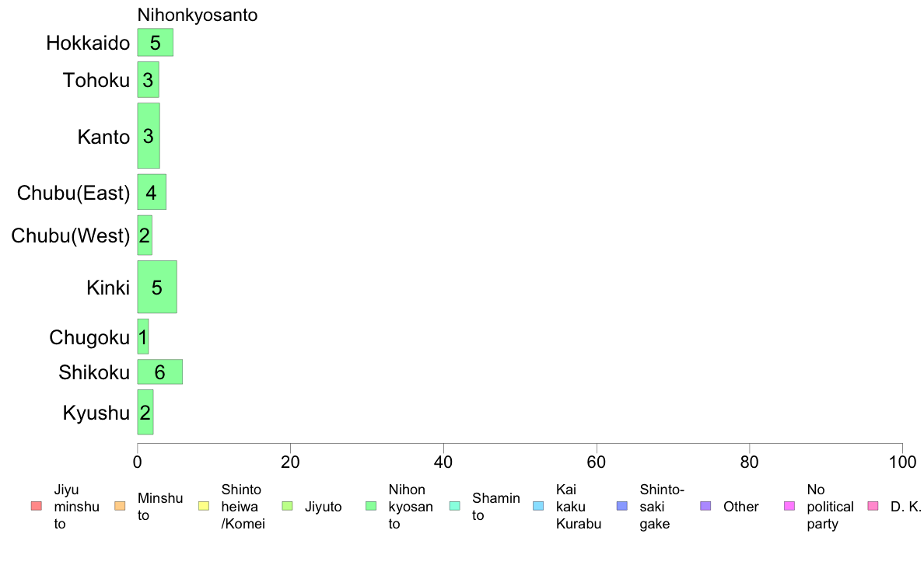Click the 100 tick on x-axis
924x572 pixels.
click(x=902, y=462)
